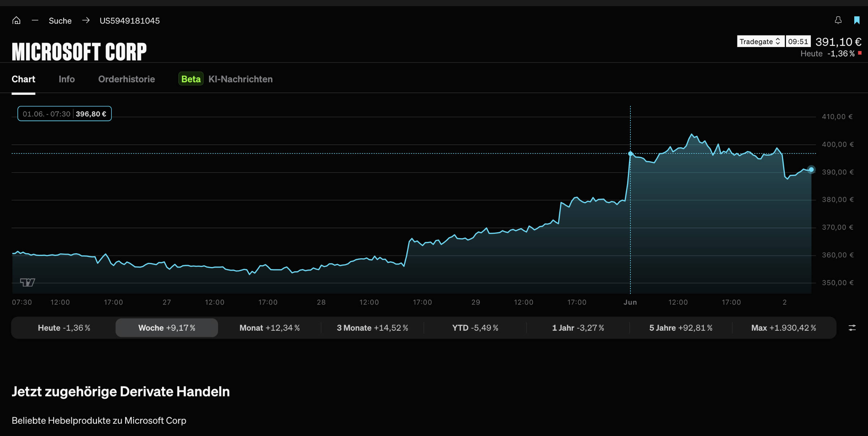Select the Monat time range
The image size is (868, 436).
click(269, 328)
